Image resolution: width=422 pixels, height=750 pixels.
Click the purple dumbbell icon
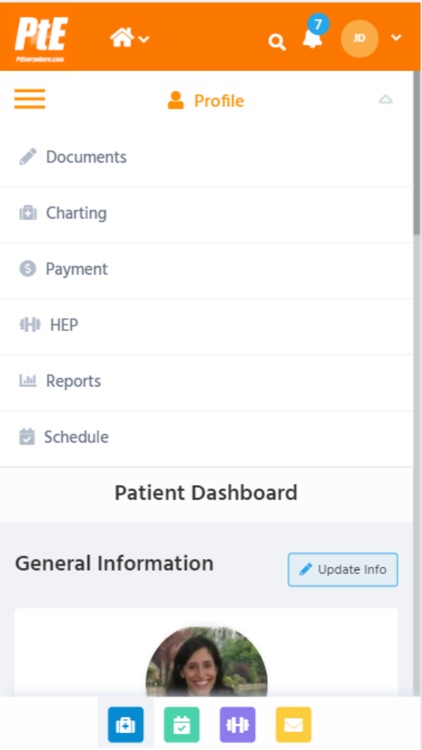tap(237, 725)
